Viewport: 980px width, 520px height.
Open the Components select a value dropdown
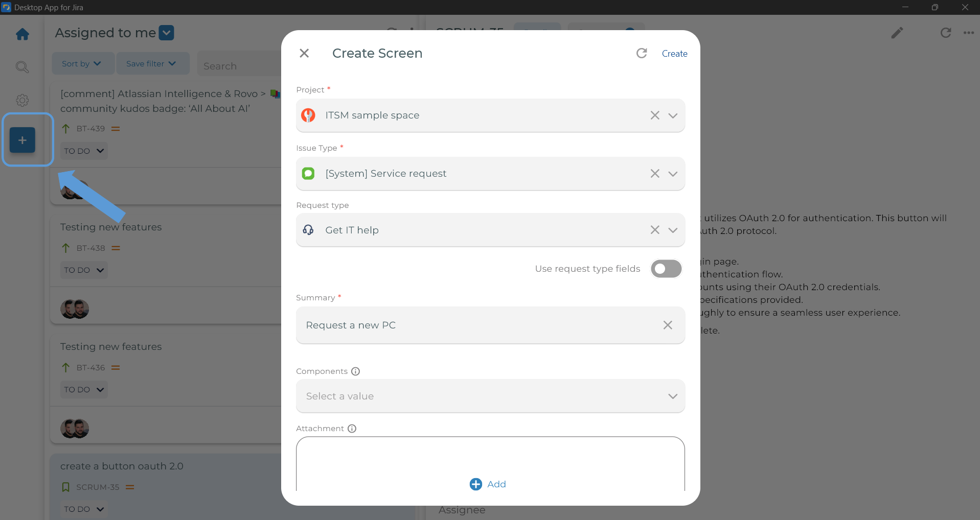point(490,396)
